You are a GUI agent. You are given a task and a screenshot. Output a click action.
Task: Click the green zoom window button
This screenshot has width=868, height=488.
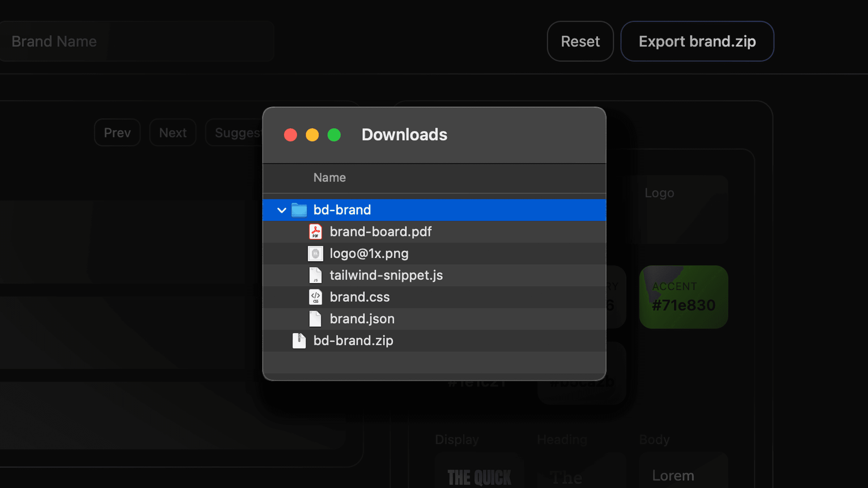pyautogui.click(x=334, y=135)
